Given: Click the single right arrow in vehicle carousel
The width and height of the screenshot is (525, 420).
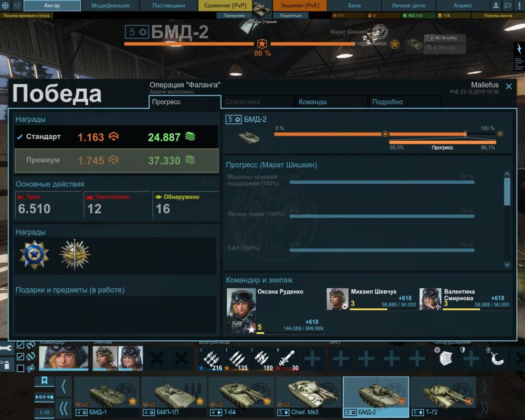Looking at the screenshot, I should click(484, 387).
